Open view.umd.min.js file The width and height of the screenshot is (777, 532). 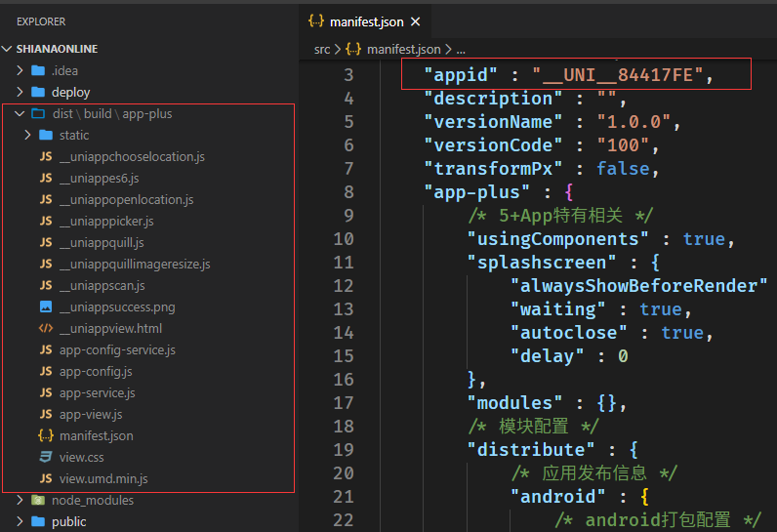coord(103,478)
